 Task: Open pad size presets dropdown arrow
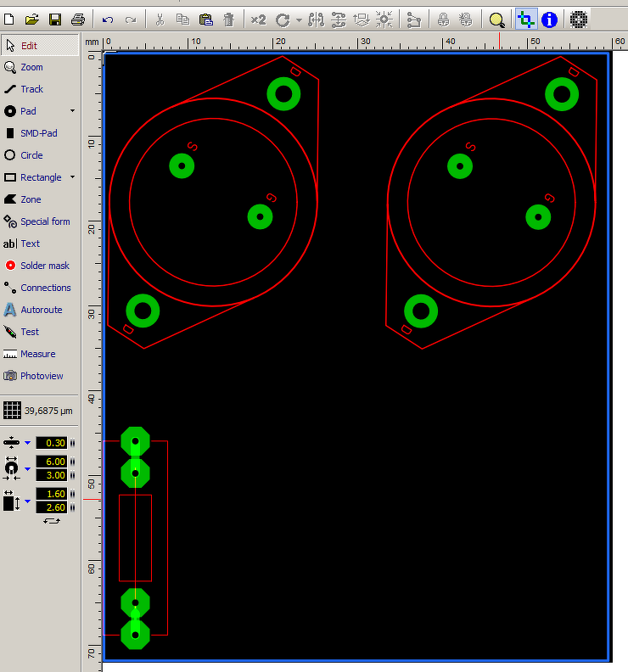point(27,469)
